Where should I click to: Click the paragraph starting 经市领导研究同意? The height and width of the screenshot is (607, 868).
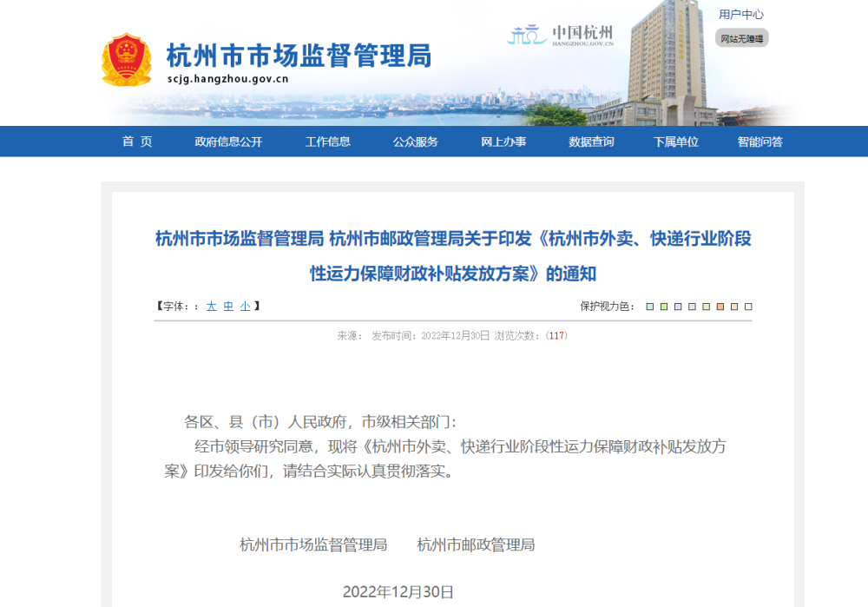click(x=445, y=459)
